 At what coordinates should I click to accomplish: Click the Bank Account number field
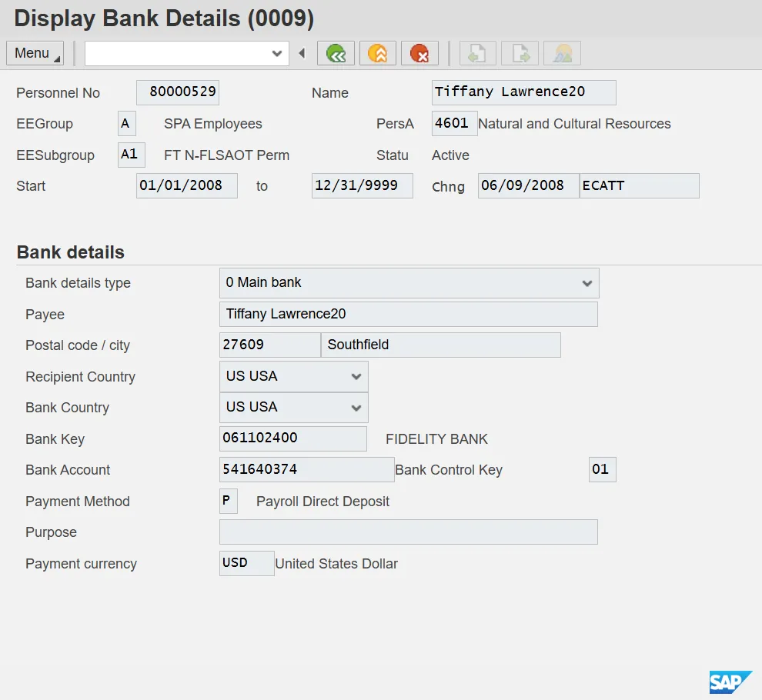306,469
